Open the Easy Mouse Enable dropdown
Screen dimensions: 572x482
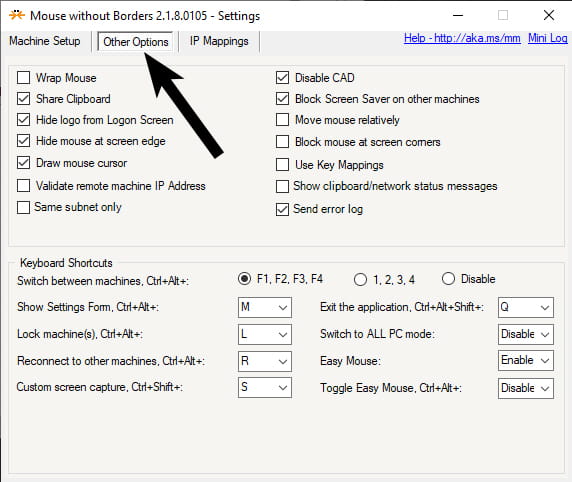pyautogui.click(x=526, y=360)
